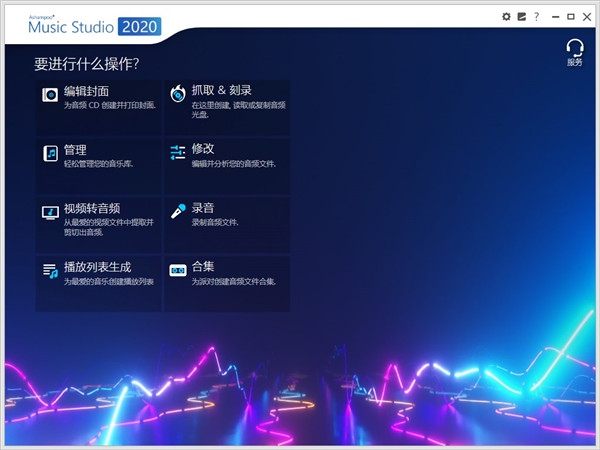Maximize the Music Studio window
This screenshot has height=450, width=600.
click(x=571, y=17)
